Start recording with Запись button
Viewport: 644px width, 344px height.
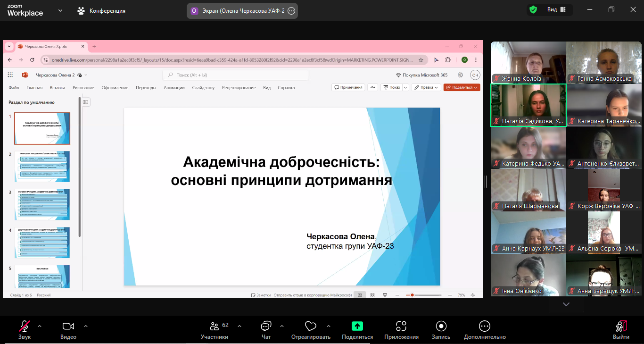(441, 330)
